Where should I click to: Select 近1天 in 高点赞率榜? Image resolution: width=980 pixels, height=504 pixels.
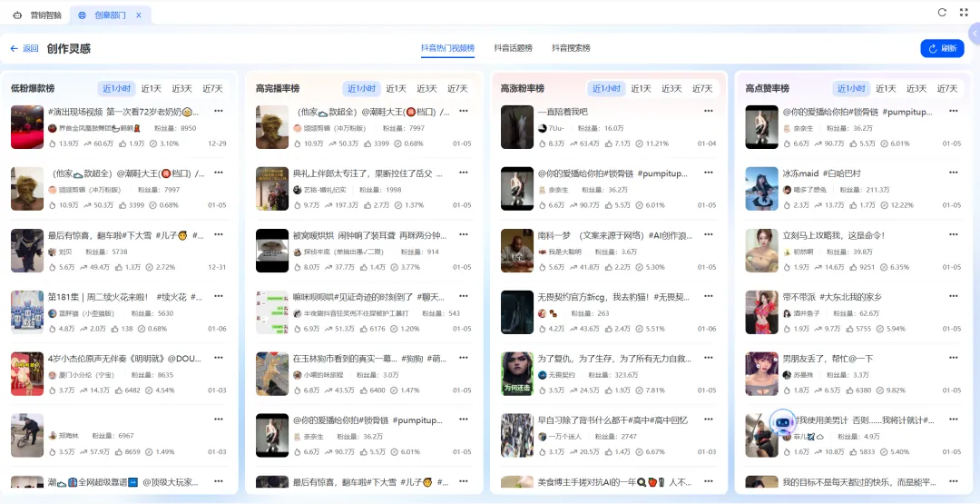pos(886,89)
